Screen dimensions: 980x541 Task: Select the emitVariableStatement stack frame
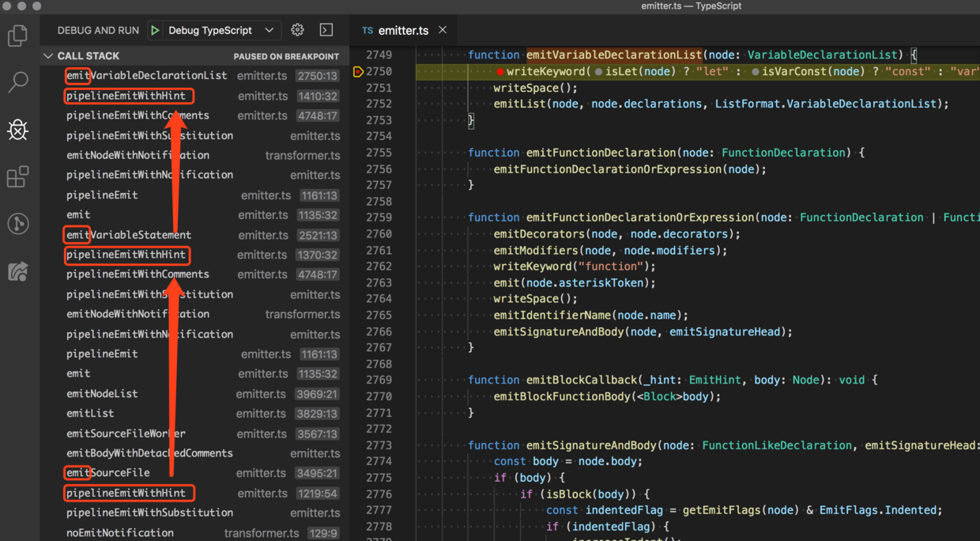(196, 235)
